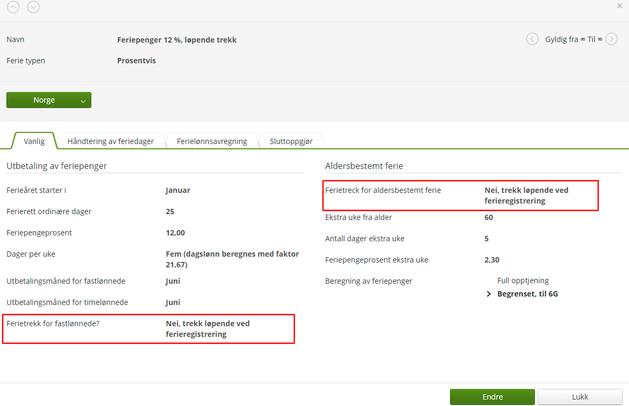629x406 pixels.
Task: Click the Utbetaling av feriepenger heading
Action: (x=57, y=166)
